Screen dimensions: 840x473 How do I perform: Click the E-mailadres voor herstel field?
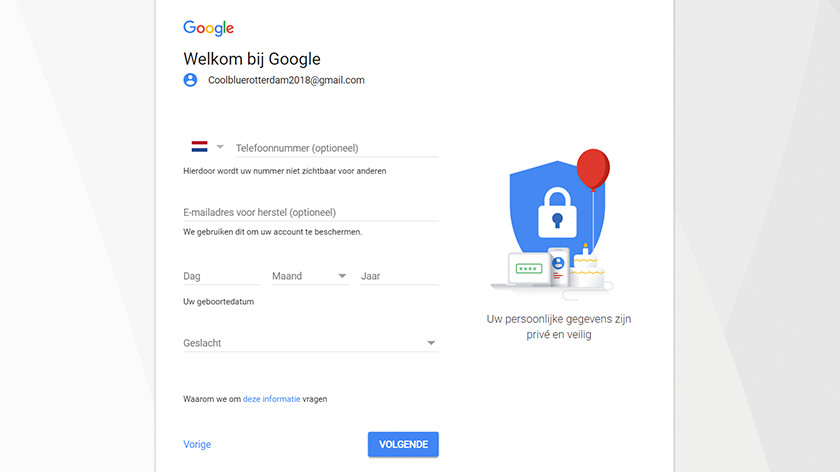(x=310, y=212)
